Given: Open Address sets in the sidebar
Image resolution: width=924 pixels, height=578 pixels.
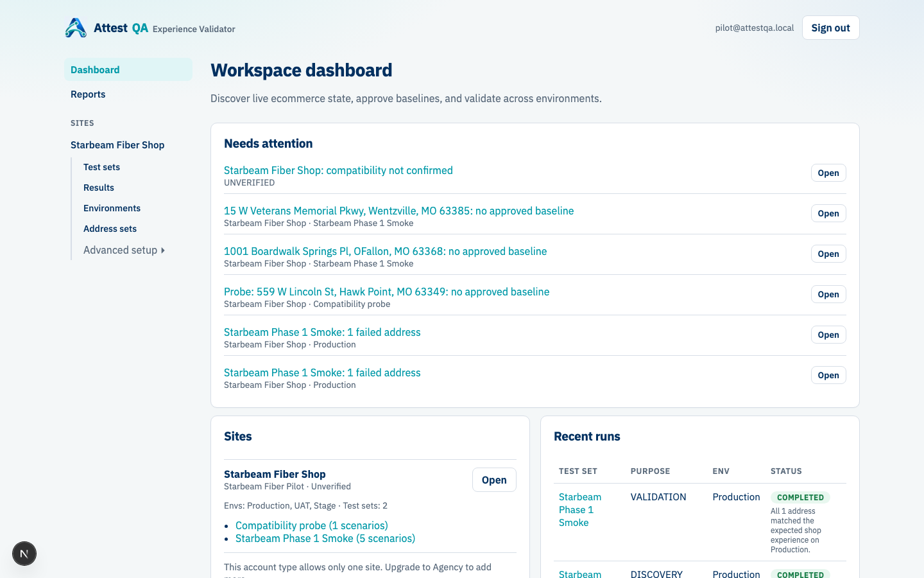Looking at the screenshot, I should (x=110, y=229).
